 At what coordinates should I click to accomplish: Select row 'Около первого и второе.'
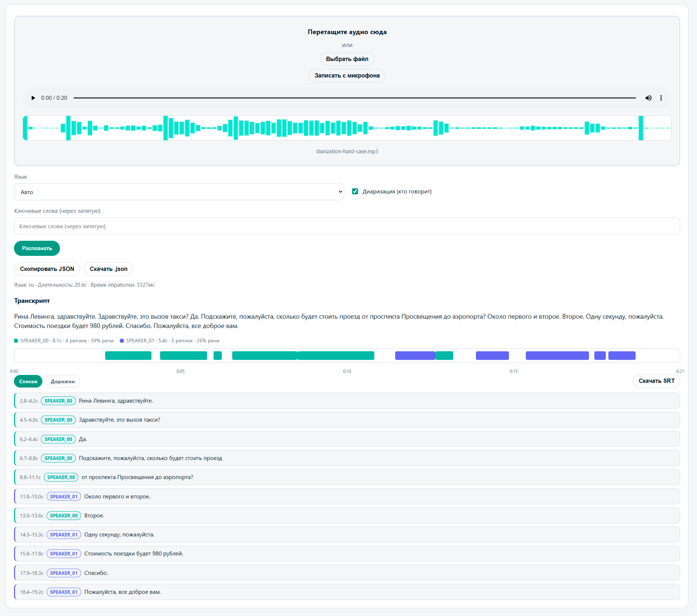pos(347,497)
